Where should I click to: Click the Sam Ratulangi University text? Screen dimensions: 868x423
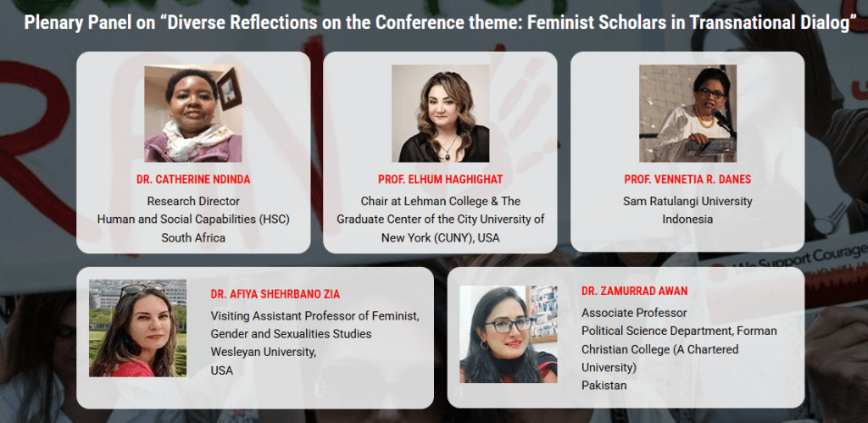pos(687,201)
